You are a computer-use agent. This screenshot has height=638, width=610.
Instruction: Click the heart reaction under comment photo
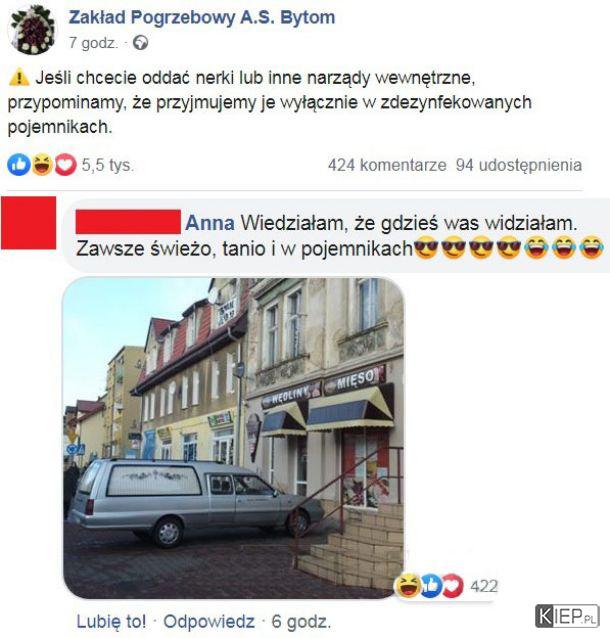coord(453,586)
